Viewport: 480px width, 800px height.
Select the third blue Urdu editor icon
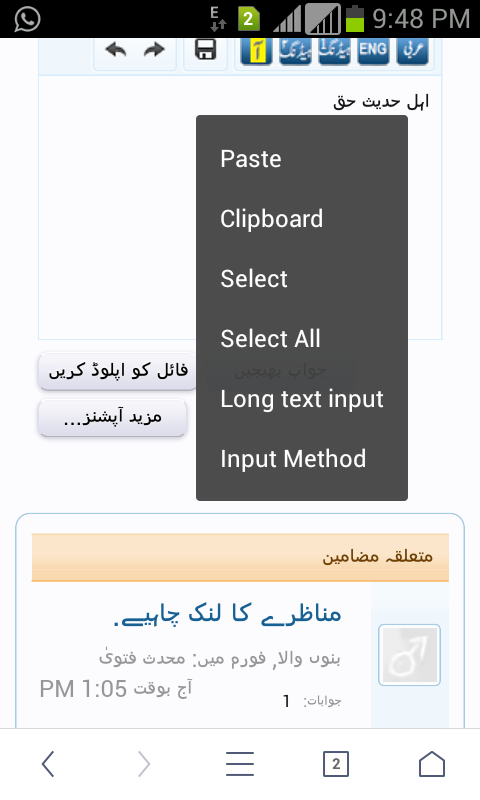tap(334, 51)
